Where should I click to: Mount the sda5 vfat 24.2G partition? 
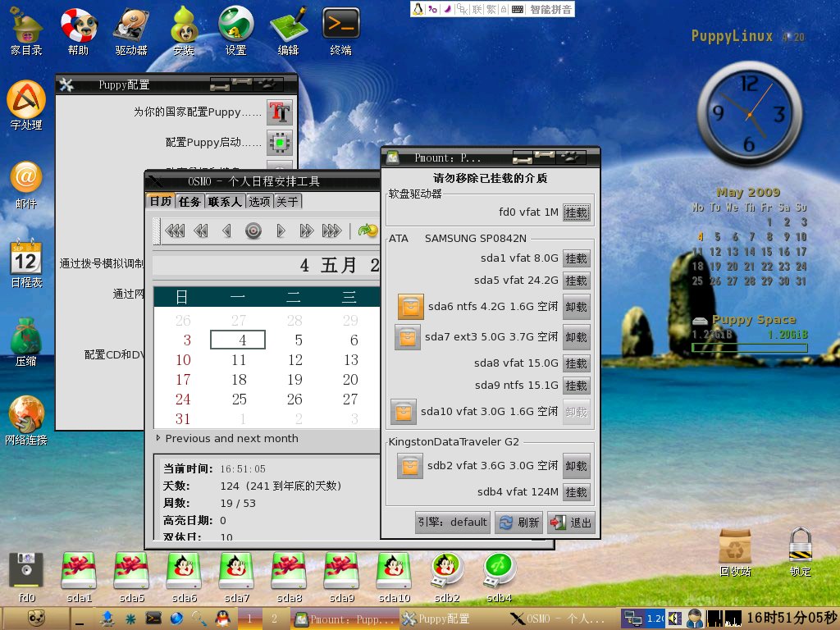[577, 281]
